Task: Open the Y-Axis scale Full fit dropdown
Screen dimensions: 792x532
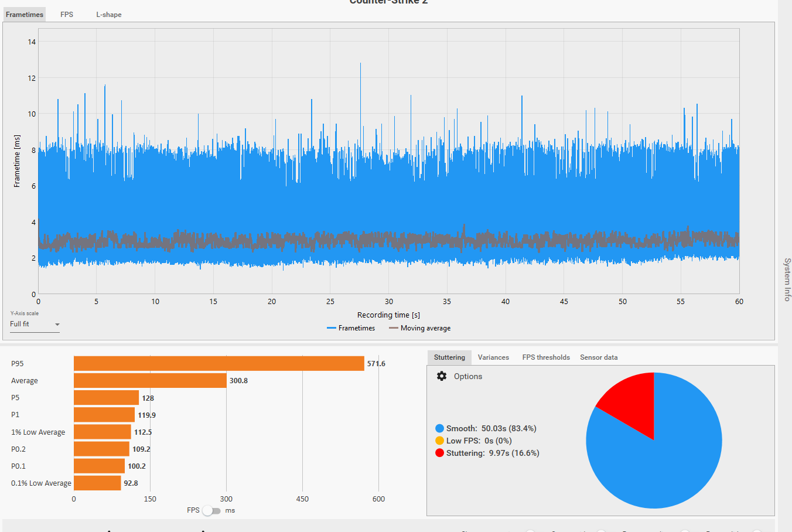Action: pos(35,324)
